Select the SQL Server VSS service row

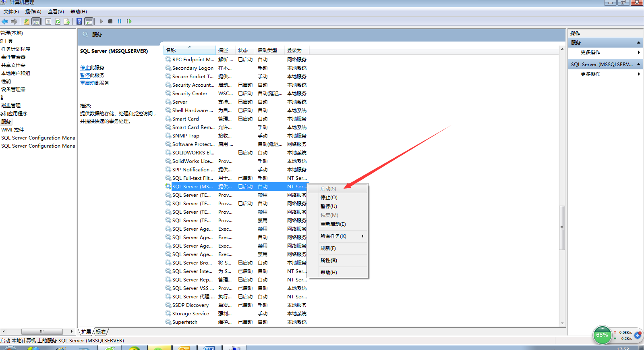tap(236, 288)
